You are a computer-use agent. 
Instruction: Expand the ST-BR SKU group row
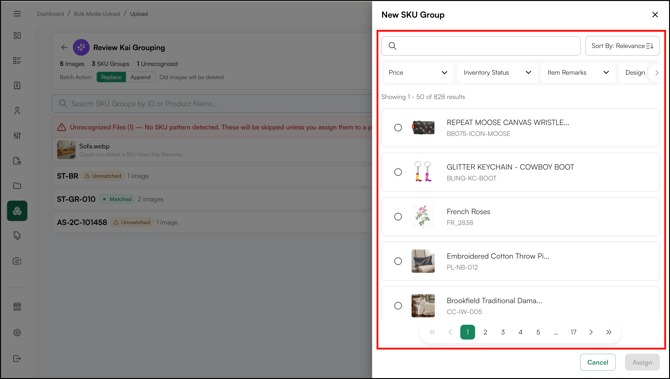212,176
